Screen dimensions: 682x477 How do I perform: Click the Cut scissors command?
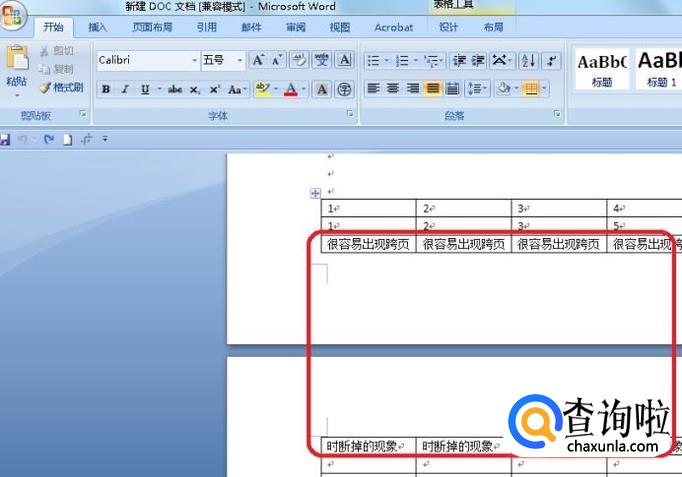click(57, 51)
